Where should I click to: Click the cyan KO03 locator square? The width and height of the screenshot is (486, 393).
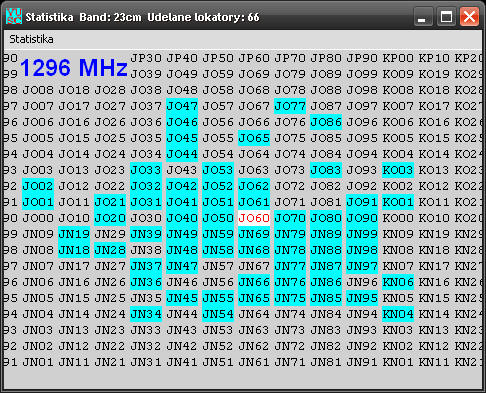pyautogui.click(x=398, y=170)
